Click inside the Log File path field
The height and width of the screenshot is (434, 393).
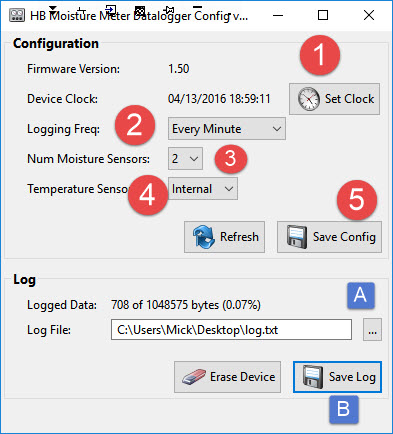point(231,330)
